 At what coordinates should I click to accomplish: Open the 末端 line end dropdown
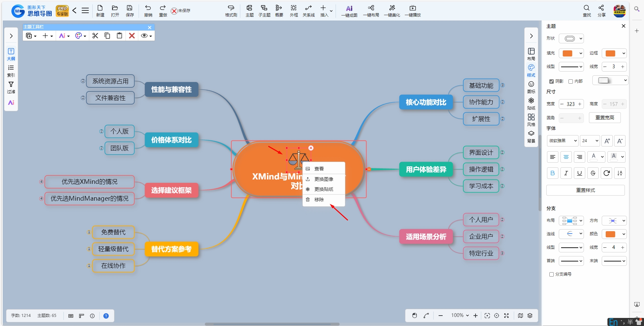point(614,261)
